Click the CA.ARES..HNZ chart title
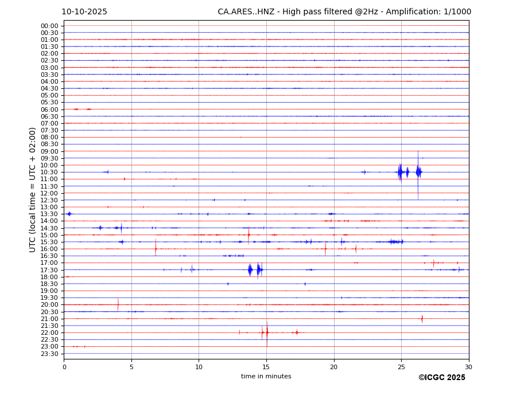Viewport: 532px width, 399px height. point(344,12)
